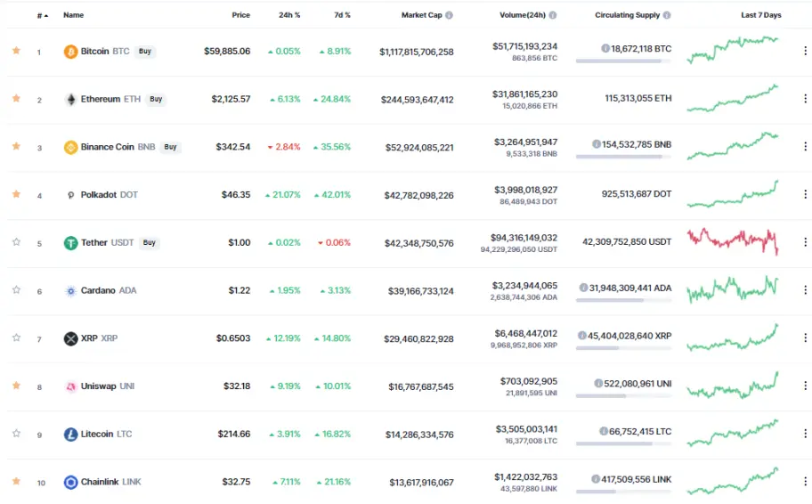Click the Cardano logo icon
This screenshot has height=504, width=812.
tap(70, 290)
